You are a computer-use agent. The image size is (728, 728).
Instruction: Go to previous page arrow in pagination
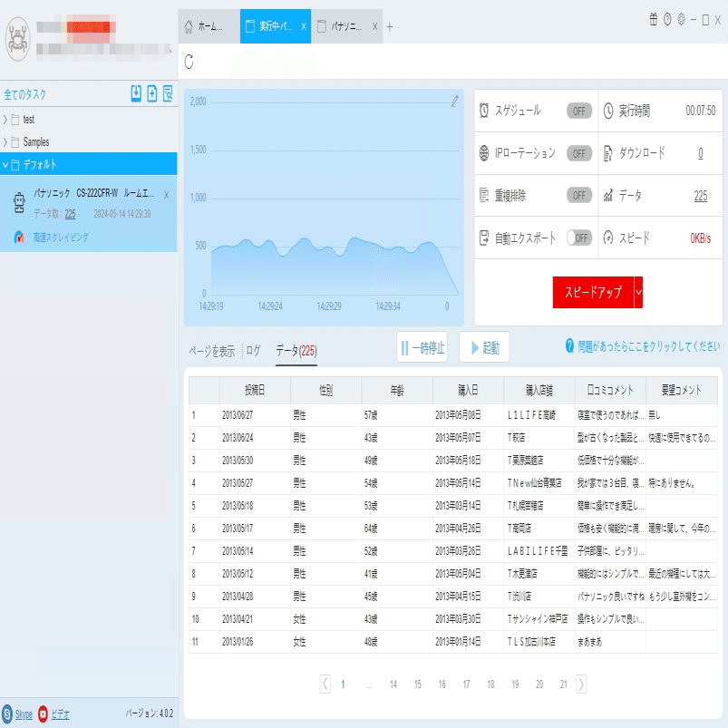point(325,684)
